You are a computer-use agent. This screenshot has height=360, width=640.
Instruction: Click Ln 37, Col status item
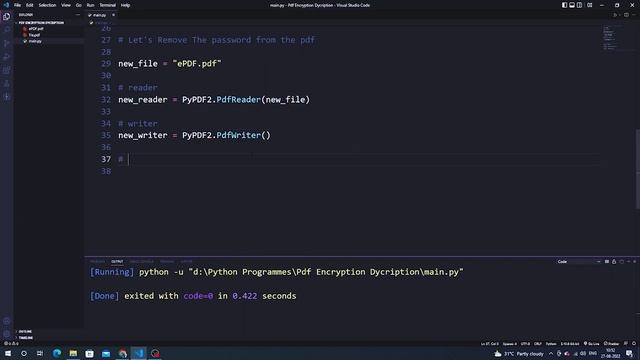489,344
